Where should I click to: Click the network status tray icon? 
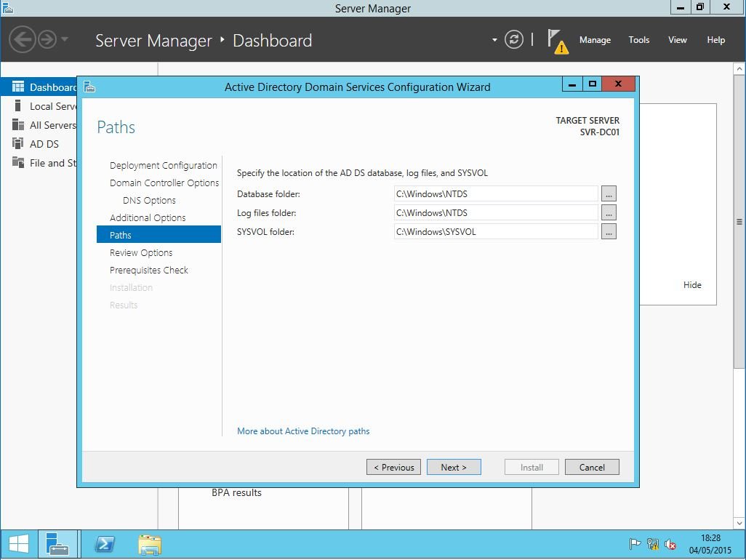pos(653,544)
